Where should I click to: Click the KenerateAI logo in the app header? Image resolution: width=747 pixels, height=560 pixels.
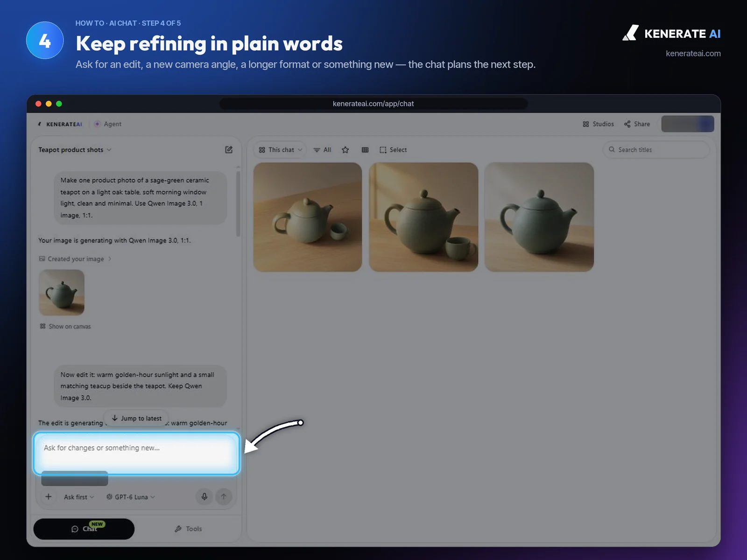coord(60,124)
